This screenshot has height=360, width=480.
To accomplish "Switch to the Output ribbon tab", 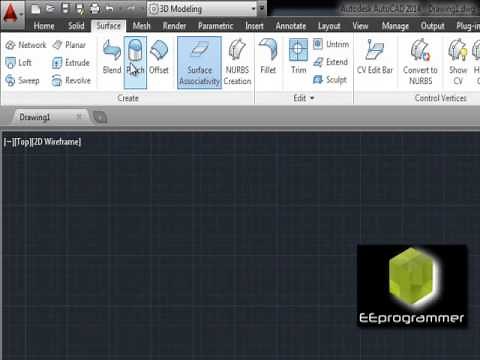I will (x=432, y=26).
